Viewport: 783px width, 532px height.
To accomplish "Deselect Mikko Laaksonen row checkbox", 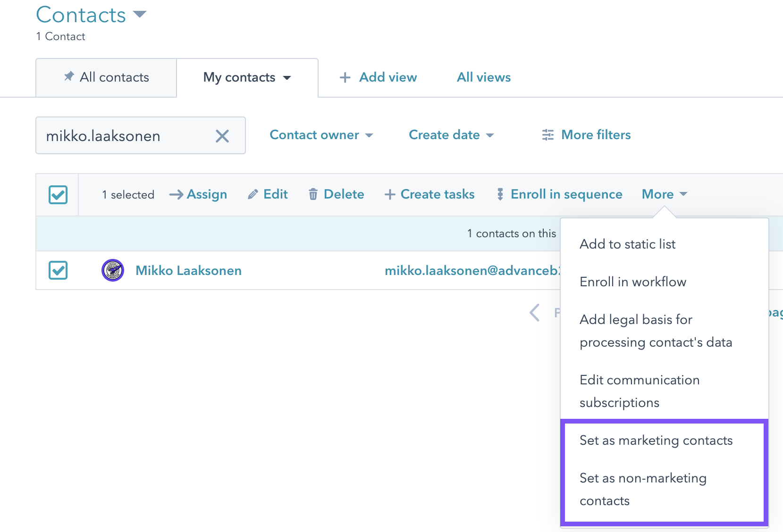I will point(58,270).
